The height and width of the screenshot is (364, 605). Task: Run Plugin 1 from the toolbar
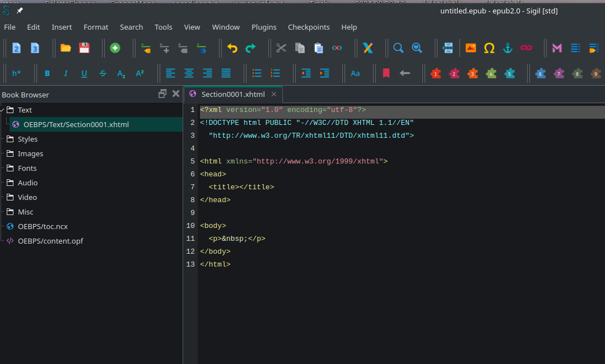pyautogui.click(x=436, y=73)
